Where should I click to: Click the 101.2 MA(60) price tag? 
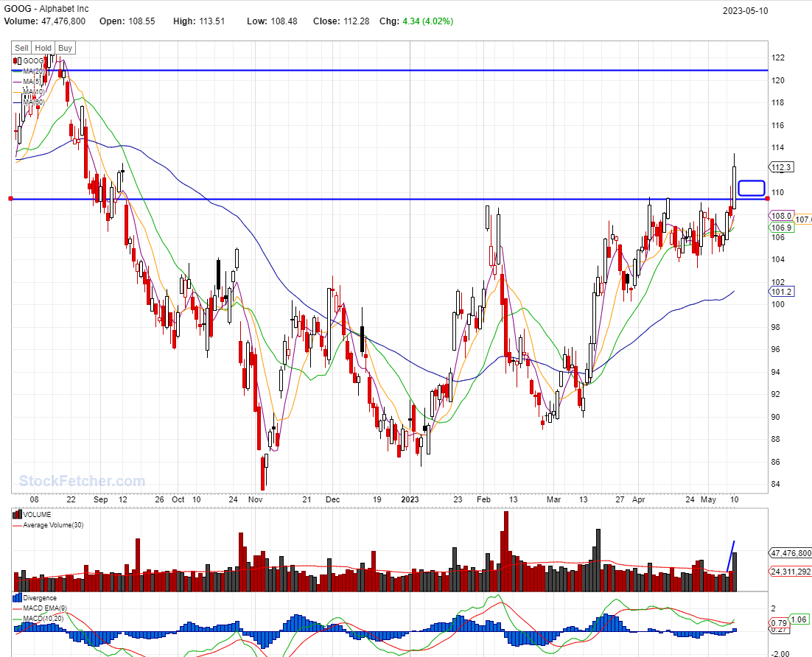[x=781, y=292]
